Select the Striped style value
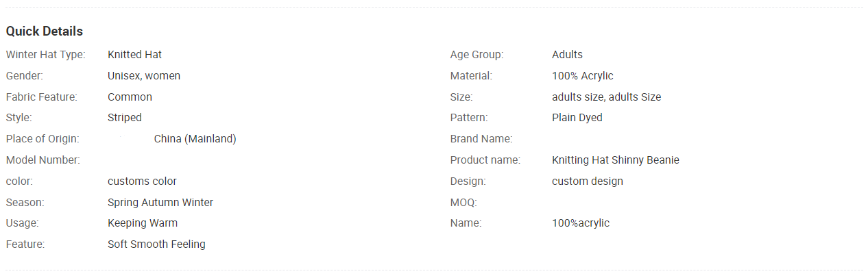868x278 pixels. point(125,118)
